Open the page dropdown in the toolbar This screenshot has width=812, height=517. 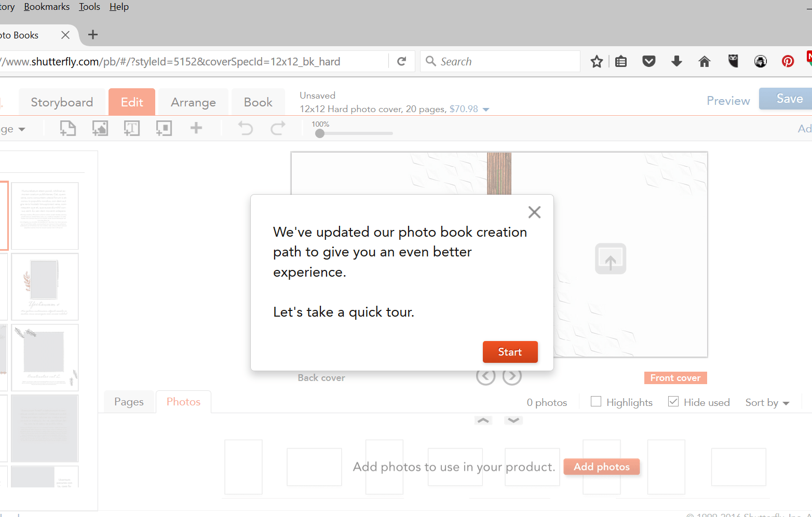point(12,129)
